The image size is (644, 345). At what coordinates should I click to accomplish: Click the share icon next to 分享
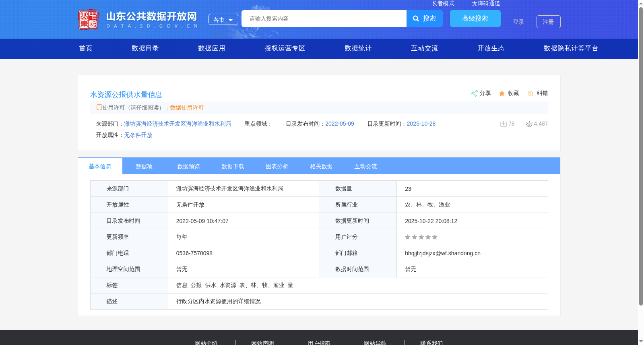[475, 93]
